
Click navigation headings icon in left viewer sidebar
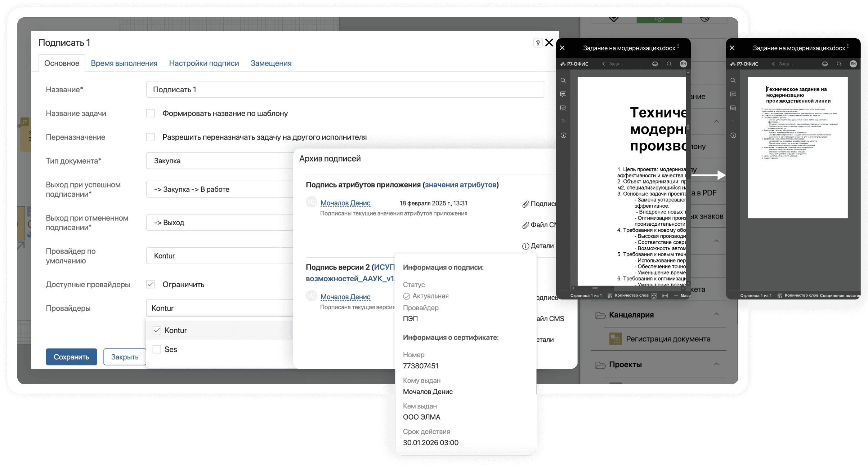pyautogui.click(x=563, y=122)
